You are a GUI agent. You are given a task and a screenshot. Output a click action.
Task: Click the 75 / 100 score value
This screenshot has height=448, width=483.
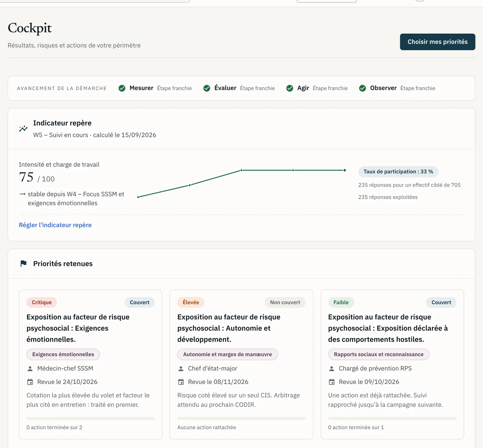click(37, 177)
